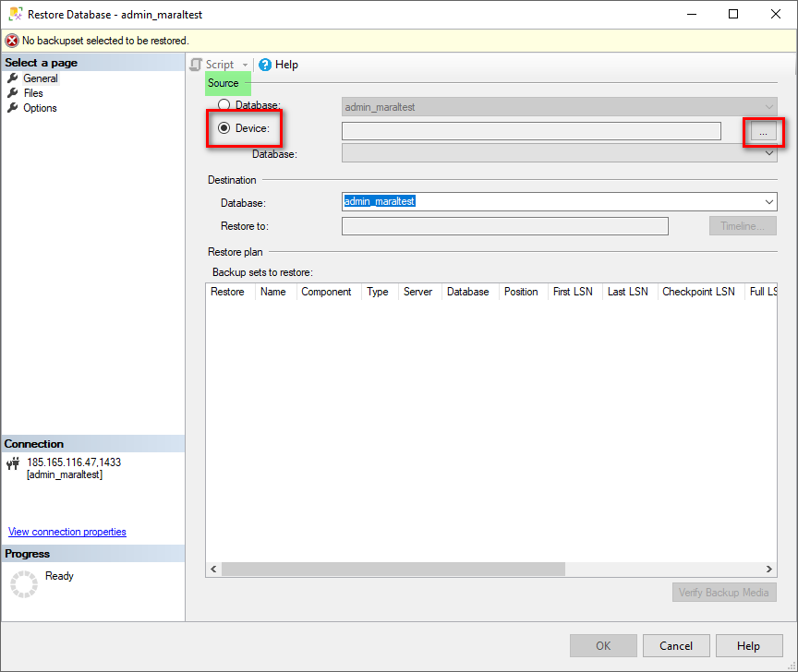This screenshot has width=798, height=672.
Task: Click the server connection icon beside 185.165.116.47,1433
Action: click(13, 462)
